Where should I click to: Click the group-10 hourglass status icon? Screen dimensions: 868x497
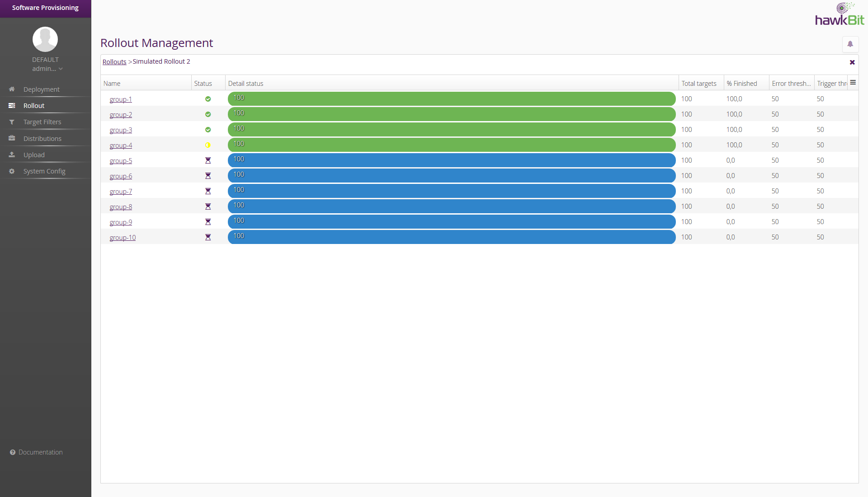(208, 237)
